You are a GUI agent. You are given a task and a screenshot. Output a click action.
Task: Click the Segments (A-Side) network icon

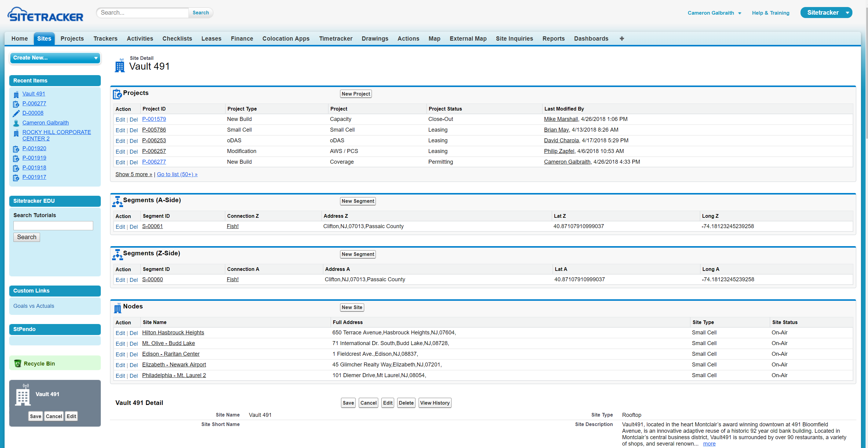(117, 202)
